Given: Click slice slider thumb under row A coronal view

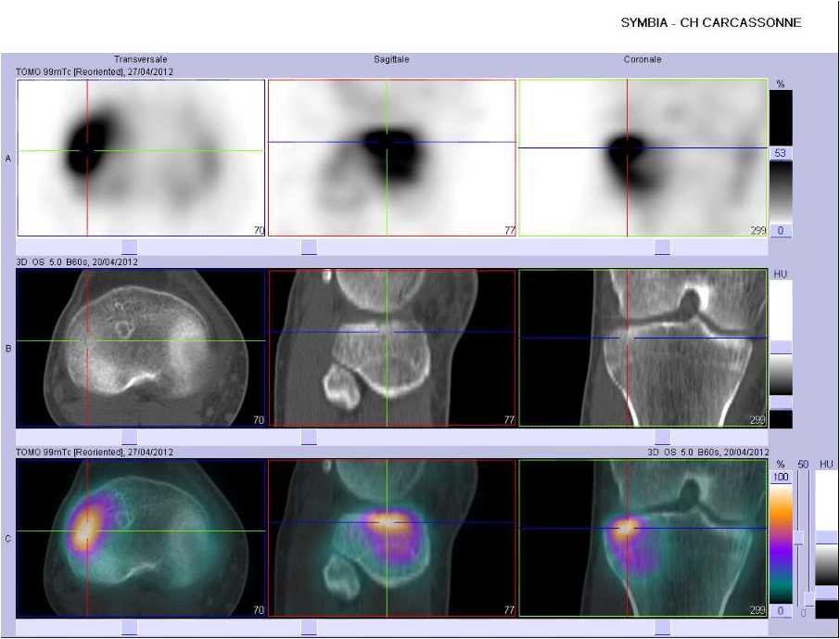Looking at the screenshot, I should pos(663,247).
